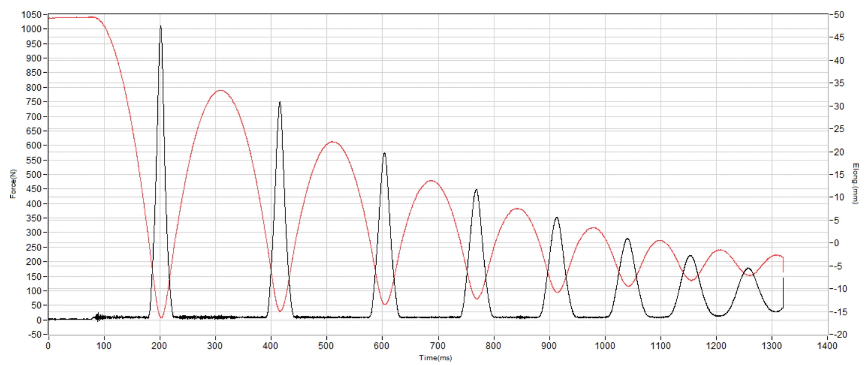Viewport: 868px width, 365px height.
Task: Click the tallest black force peak near 200 ms
Action: pos(161,27)
